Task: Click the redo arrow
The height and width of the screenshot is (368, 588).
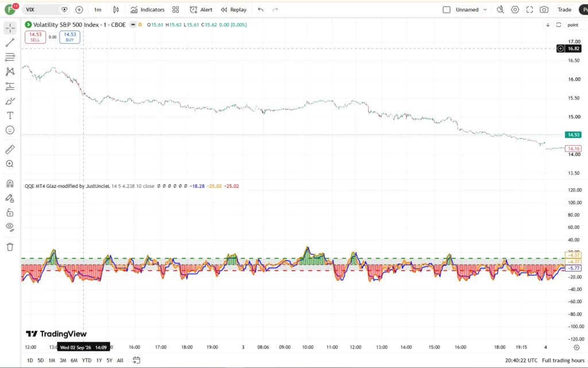Action: click(275, 10)
